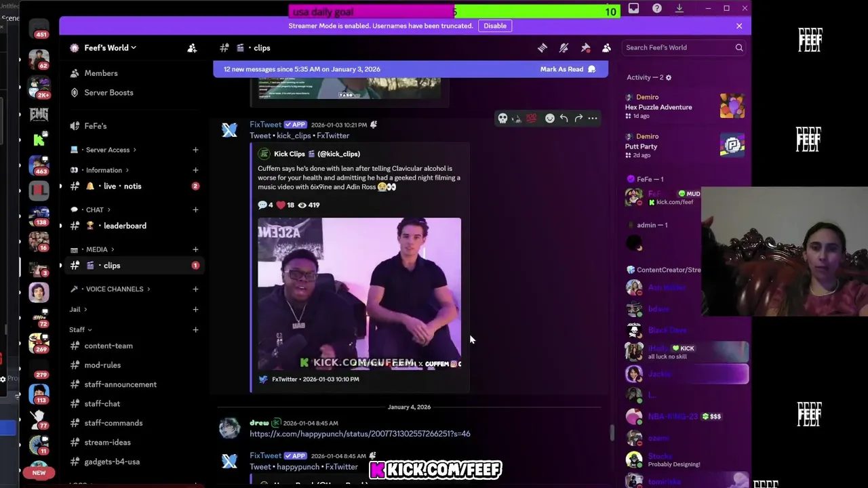Viewport: 868px width, 488px height.
Task: Create channel in CHAT category
Action: pos(195,209)
